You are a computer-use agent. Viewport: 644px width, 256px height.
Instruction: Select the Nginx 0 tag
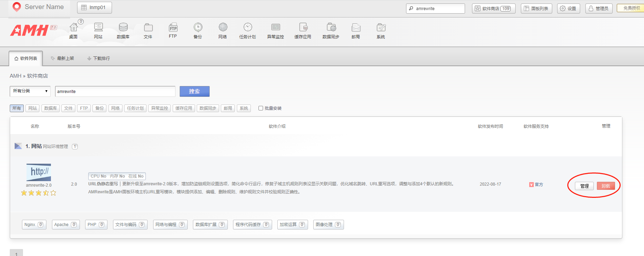[x=34, y=225]
